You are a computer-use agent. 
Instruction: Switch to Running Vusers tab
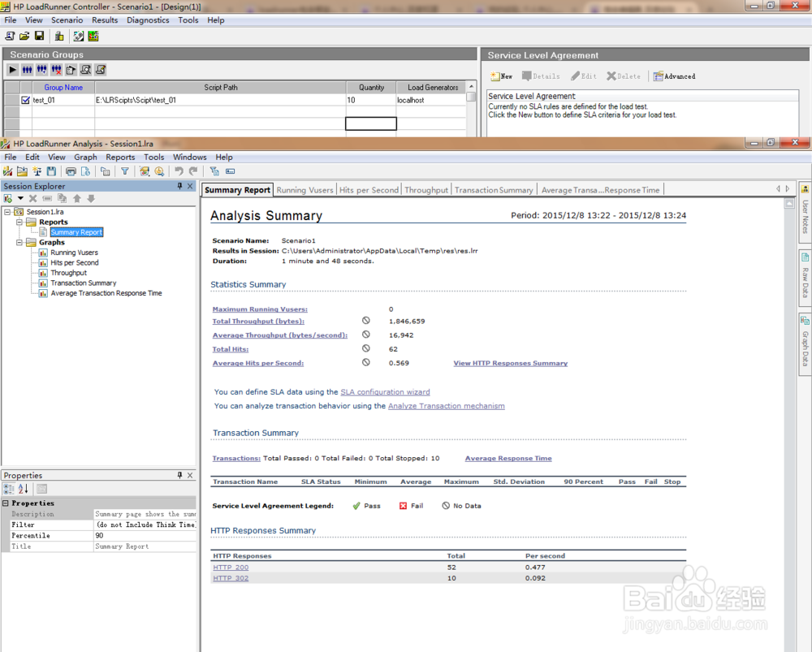click(304, 190)
